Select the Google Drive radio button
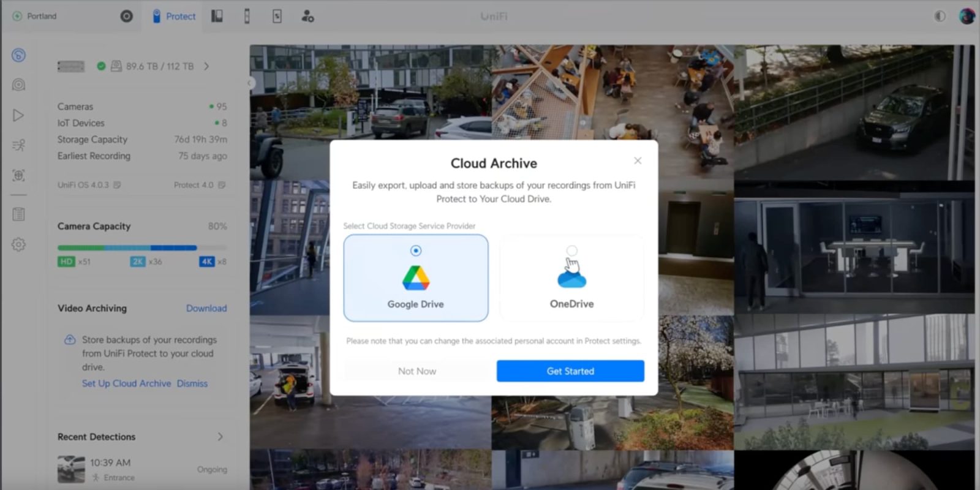980x490 pixels. point(416,251)
